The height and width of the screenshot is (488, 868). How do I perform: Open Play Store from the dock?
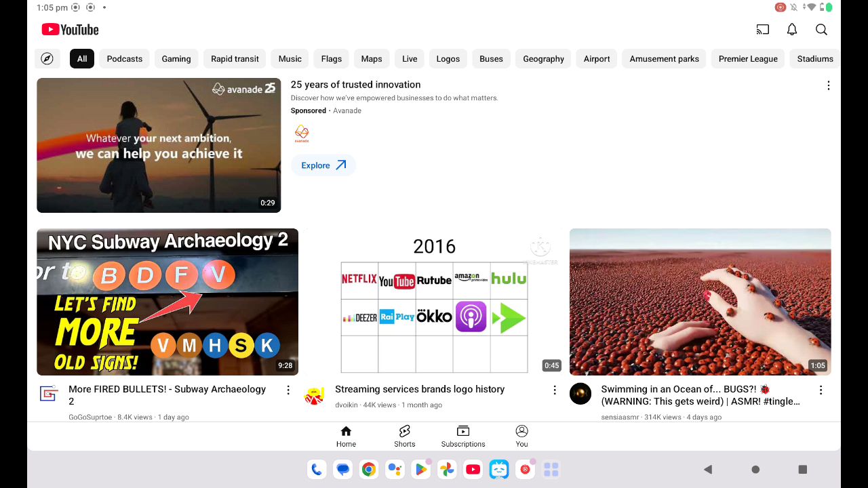[421, 469]
